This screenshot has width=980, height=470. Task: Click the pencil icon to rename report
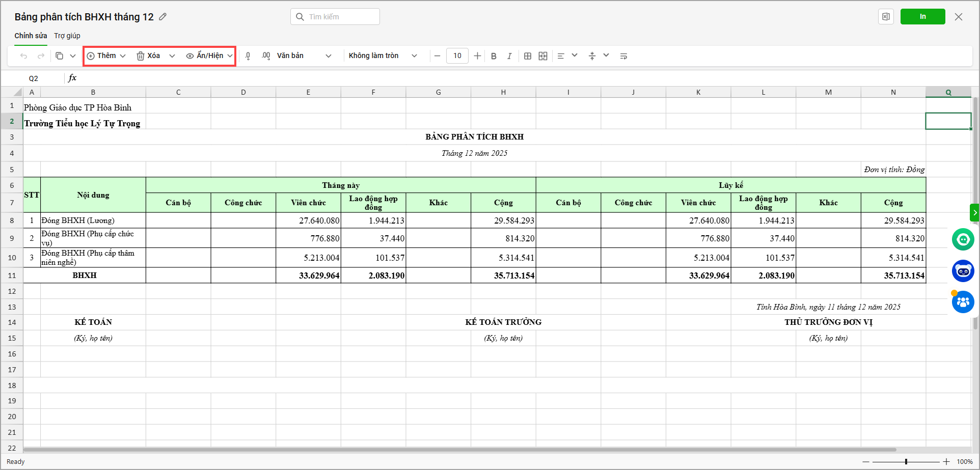click(x=163, y=17)
